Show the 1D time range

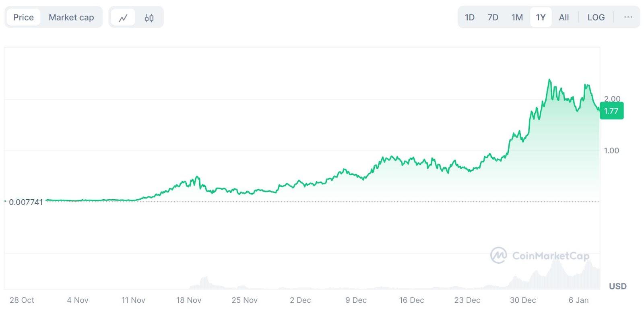(469, 17)
